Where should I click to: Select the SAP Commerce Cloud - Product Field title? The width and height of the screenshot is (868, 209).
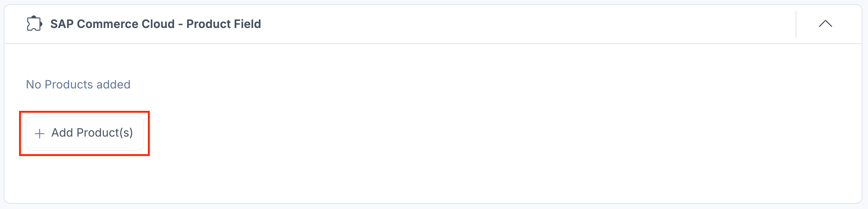click(x=156, y=24)
